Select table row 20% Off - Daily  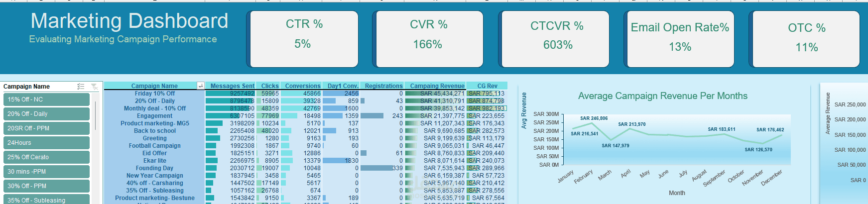tap(155, 101)
